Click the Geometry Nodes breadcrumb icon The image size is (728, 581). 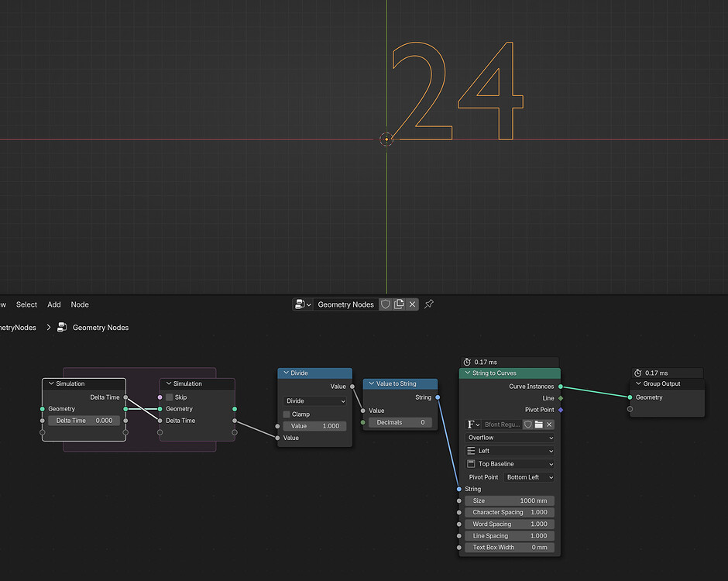(62, 328)
